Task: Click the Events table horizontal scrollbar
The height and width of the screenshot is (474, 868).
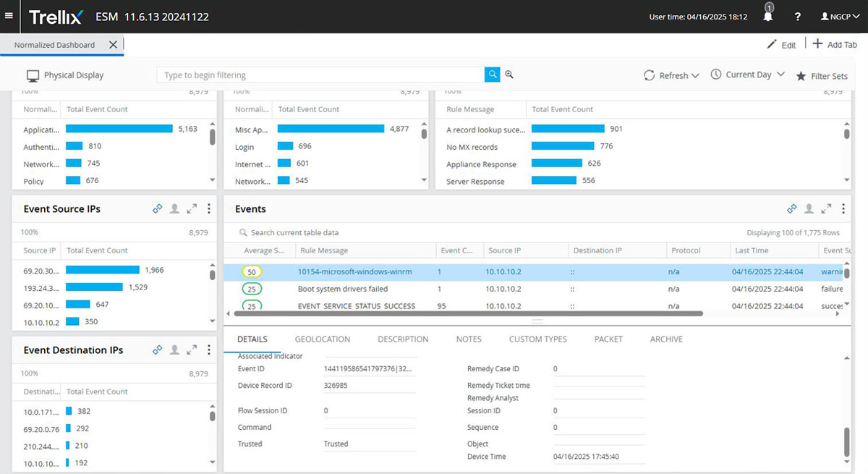Action: click(x=467, y=314)
